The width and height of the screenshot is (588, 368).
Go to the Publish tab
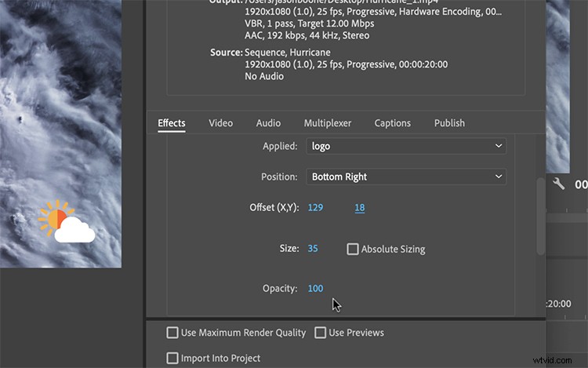click(x=449, y=123)
